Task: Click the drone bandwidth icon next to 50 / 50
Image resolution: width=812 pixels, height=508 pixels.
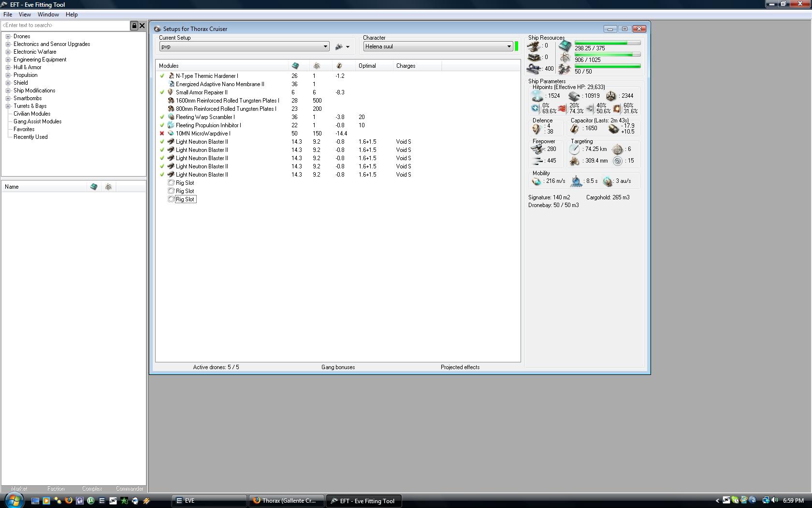Action: 565,70
